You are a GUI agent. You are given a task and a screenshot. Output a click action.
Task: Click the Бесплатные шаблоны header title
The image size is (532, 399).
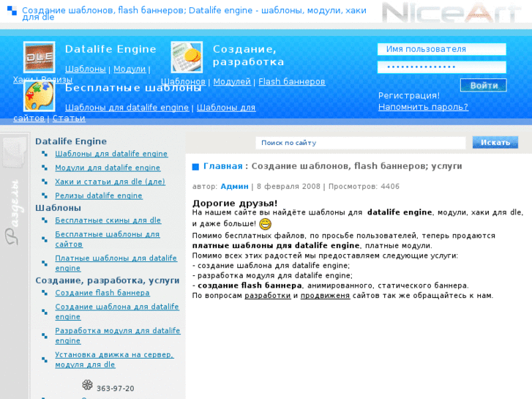(133, 88)
